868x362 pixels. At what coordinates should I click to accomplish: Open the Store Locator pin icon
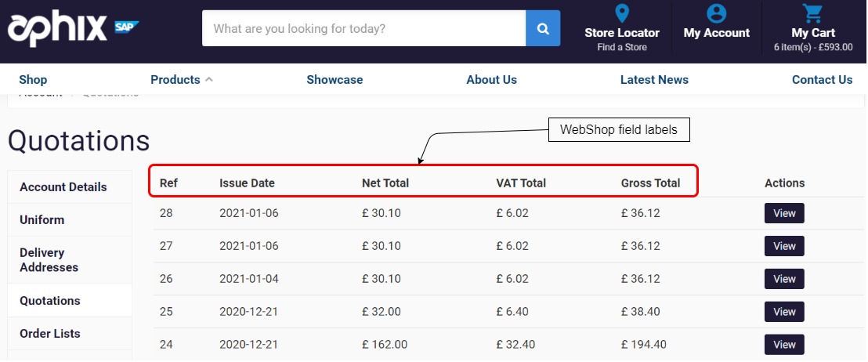point(622,13)
